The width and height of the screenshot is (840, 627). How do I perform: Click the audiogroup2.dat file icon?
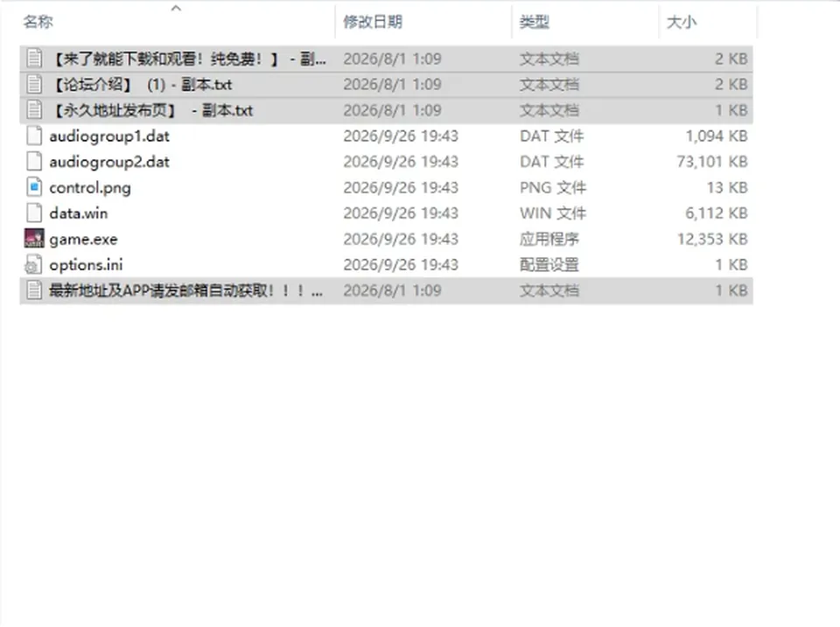(34, 162)
